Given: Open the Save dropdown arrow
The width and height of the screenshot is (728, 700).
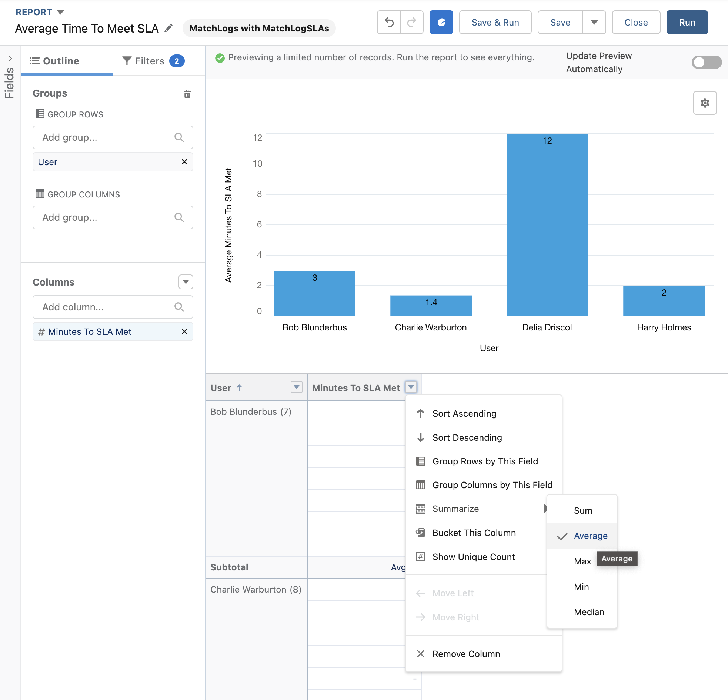Looking at the screenshot, I should pos(594,22).
